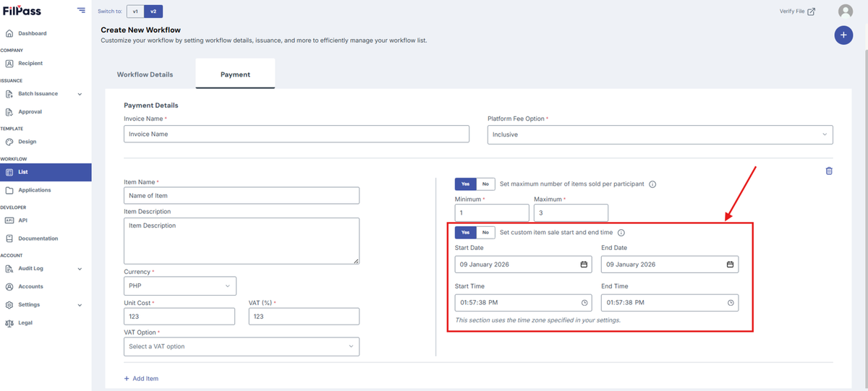868x391 pixels.
Task: Click the Accounts user icon
Action: (9, 287)
